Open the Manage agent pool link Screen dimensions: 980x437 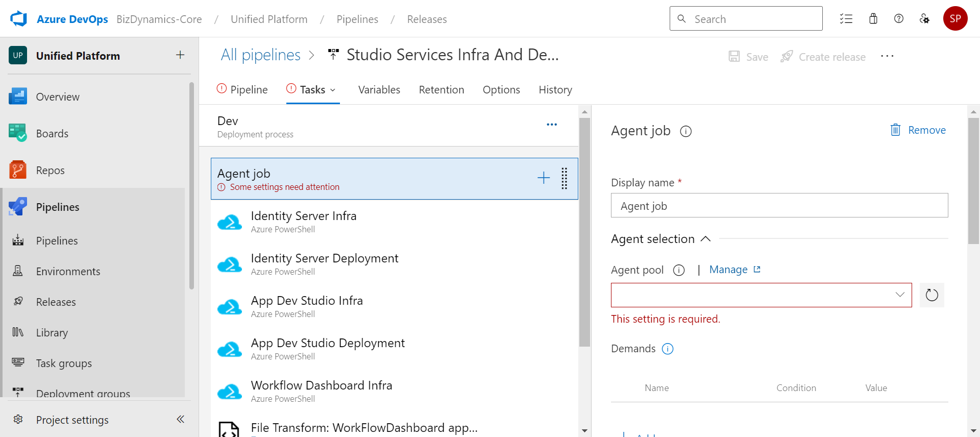point(735,270)
